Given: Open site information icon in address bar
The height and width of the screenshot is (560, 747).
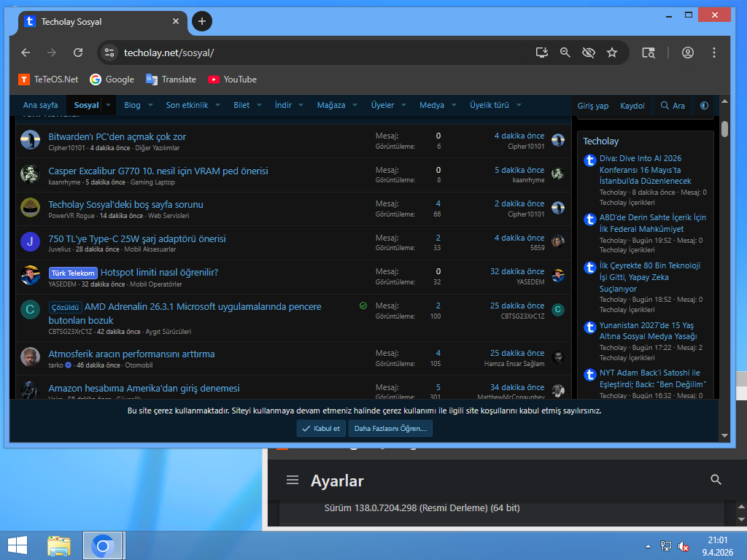Looking at the screenshot, I should click(109, 52).
